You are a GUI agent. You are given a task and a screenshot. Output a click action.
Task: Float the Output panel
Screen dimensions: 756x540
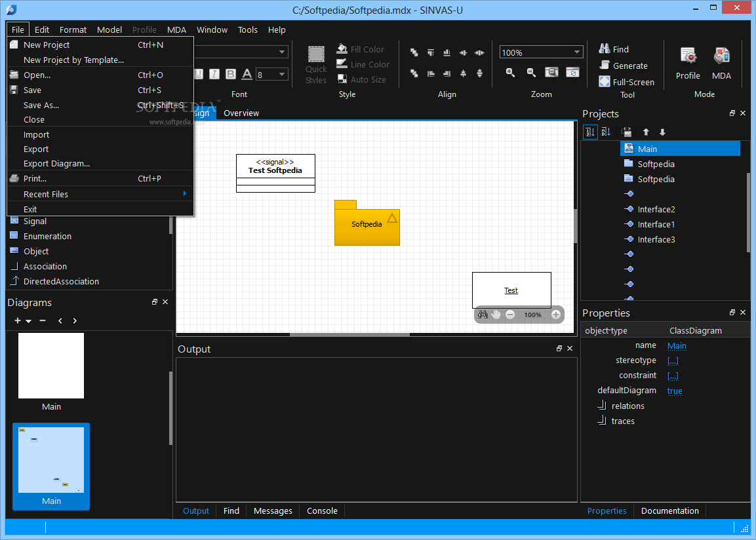pyautogui.click(x=559, y=348)
